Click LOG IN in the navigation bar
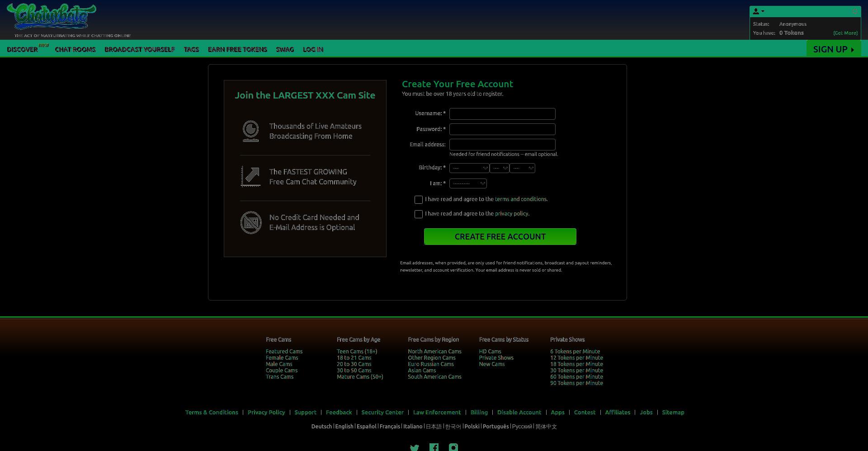Image resolution: width=868 pixels, height=451 pixels. click(313, 49)
